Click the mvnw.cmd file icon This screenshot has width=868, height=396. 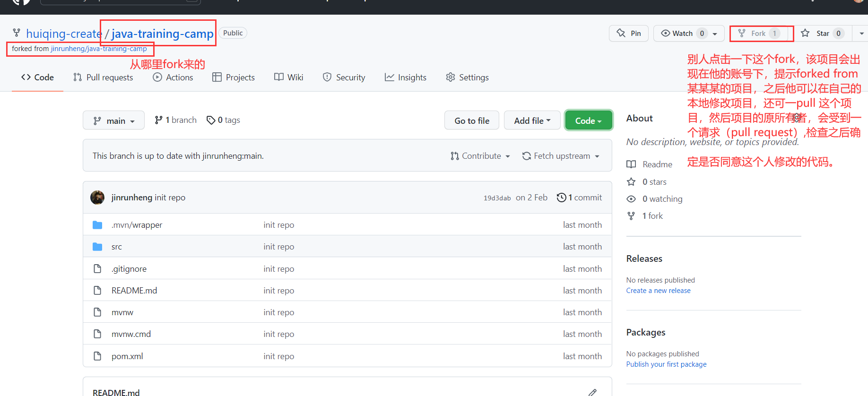coord(97,334)
